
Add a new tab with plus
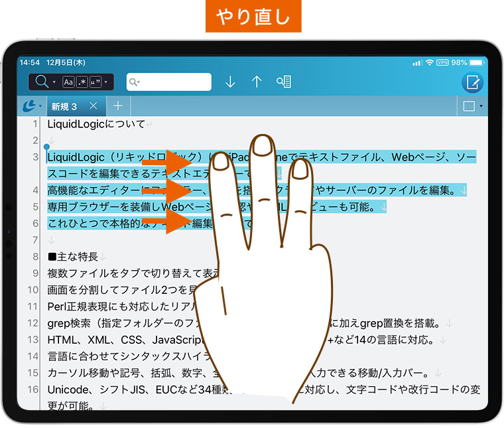118,106
